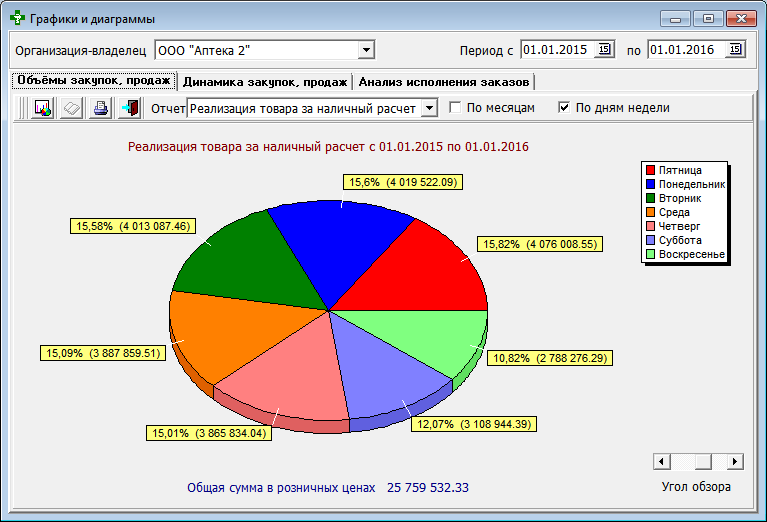This screenshot has width=767, height=522.
Task: Expand the Отчет report type dropdown
Action: pos(428,108)
